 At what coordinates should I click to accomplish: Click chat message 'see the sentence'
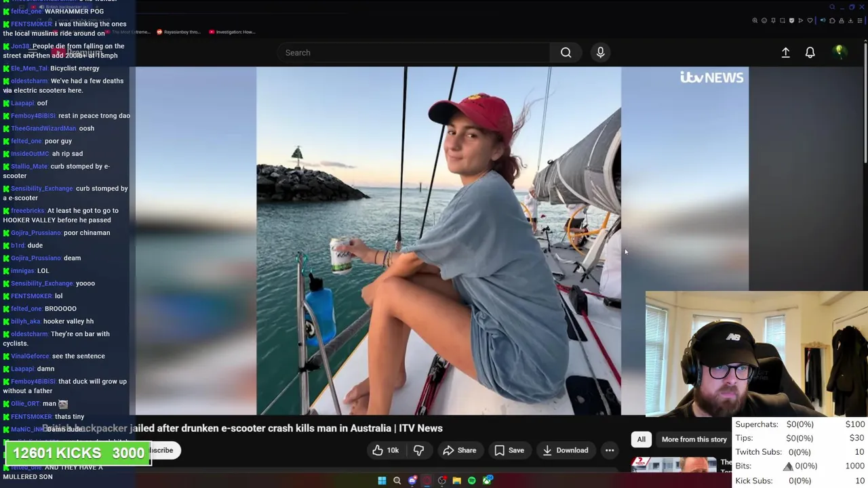[79, 356]
